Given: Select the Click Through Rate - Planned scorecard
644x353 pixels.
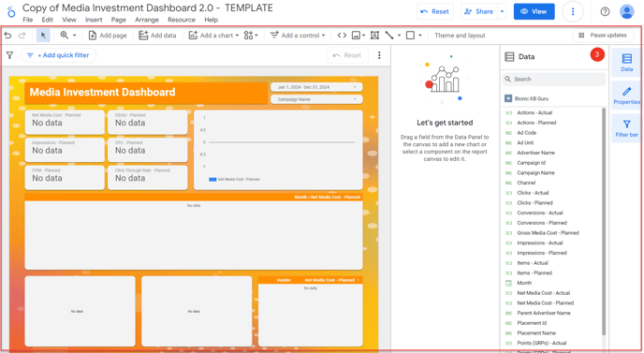Looking at the screenshot, I should (148, 177).
